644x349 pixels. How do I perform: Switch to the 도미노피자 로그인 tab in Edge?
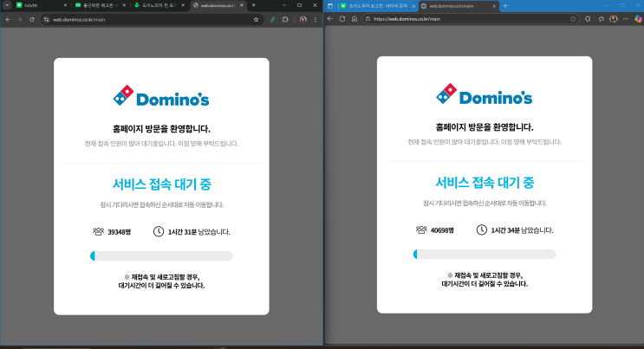[x=377, y=6]
